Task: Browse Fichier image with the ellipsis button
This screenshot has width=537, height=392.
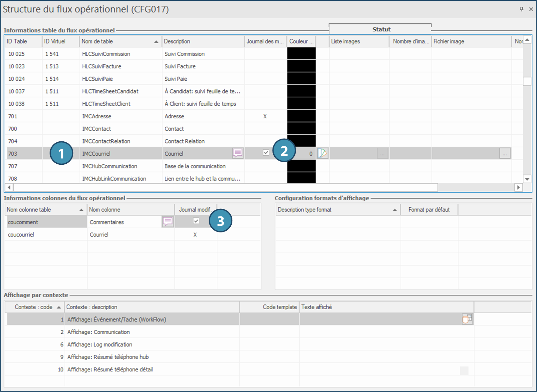Action: click(505, 154)
